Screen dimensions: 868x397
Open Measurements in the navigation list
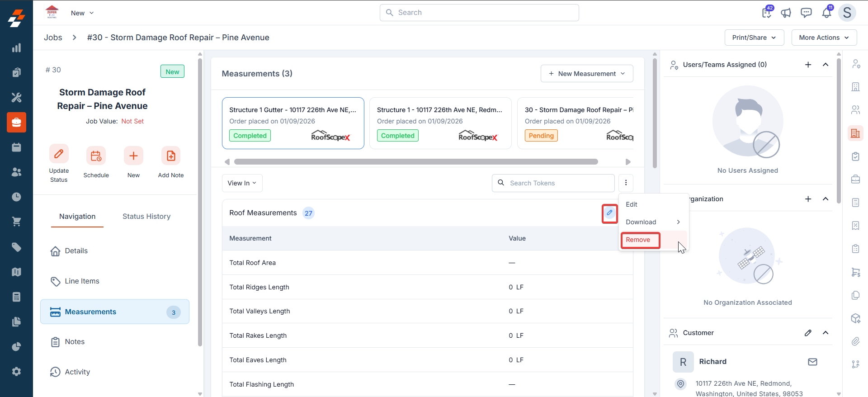coord(115,312)
